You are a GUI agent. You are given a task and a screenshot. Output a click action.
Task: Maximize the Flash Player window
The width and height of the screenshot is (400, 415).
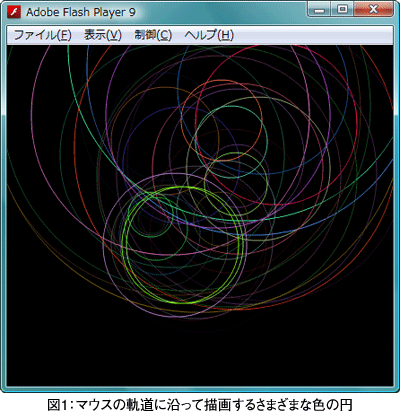pyautogui.click(x=342, y=10)
